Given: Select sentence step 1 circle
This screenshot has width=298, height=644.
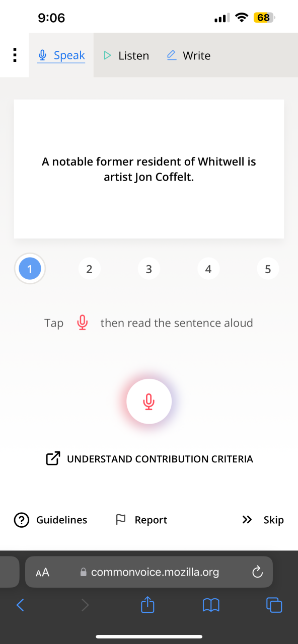Looking at the screenshot, I should coord(30,269).
